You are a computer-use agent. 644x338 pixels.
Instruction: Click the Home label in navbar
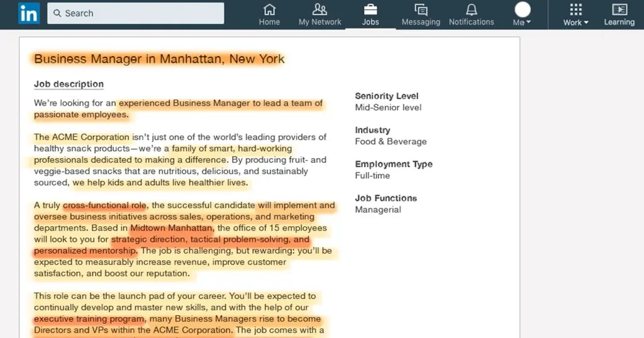269,22
